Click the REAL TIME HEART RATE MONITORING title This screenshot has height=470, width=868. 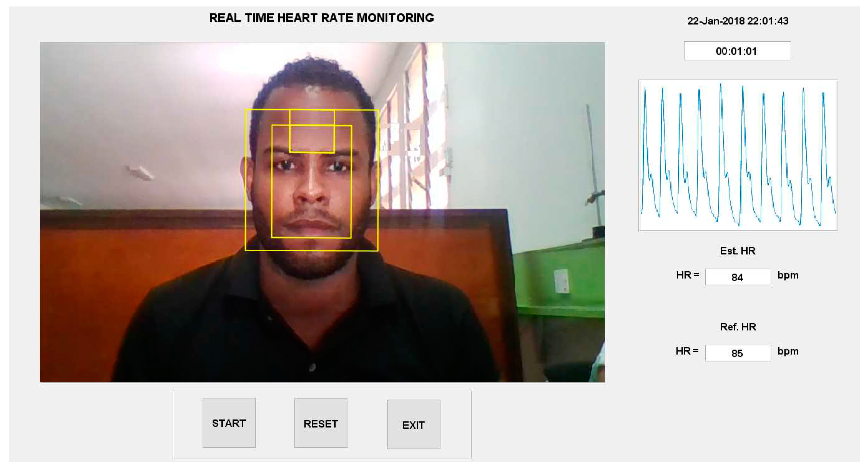(x=321, y=18)
